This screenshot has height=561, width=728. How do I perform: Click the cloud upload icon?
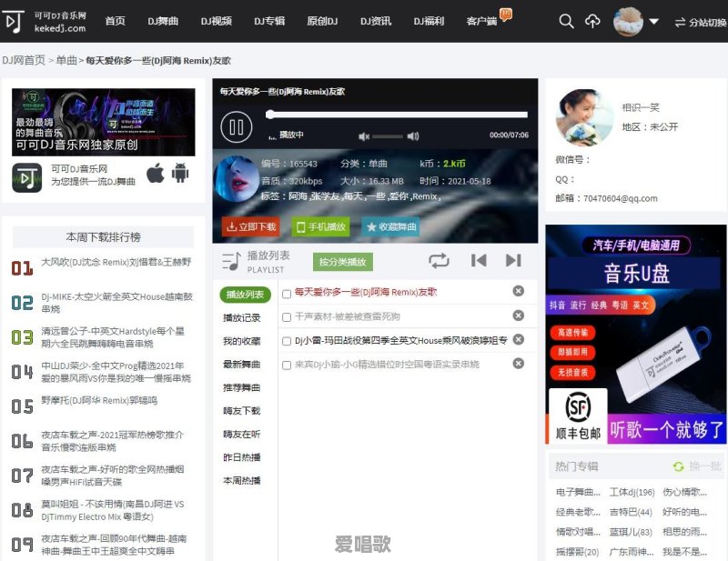592,21
